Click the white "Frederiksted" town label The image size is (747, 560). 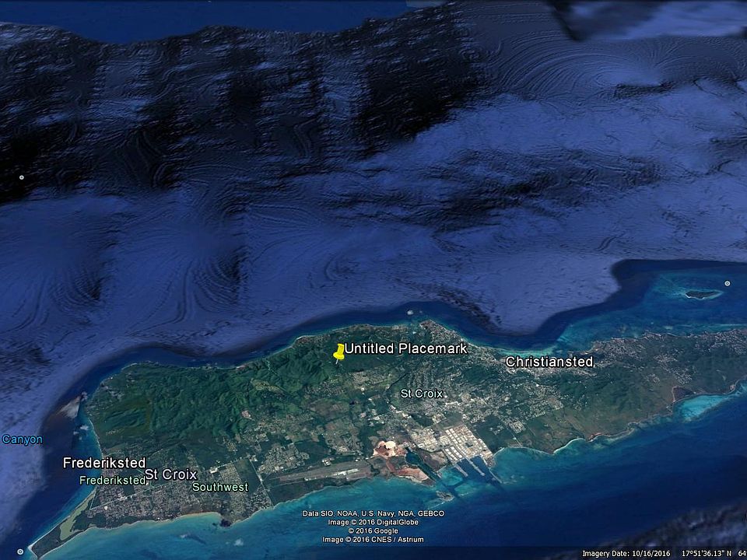click(x=104, y=463)
